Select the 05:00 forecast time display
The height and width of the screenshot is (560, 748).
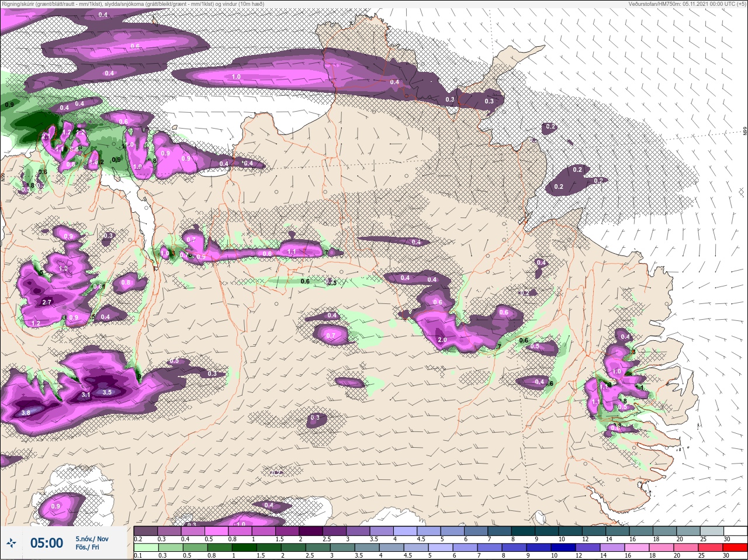pyautogui.click(x=47, y=544)
